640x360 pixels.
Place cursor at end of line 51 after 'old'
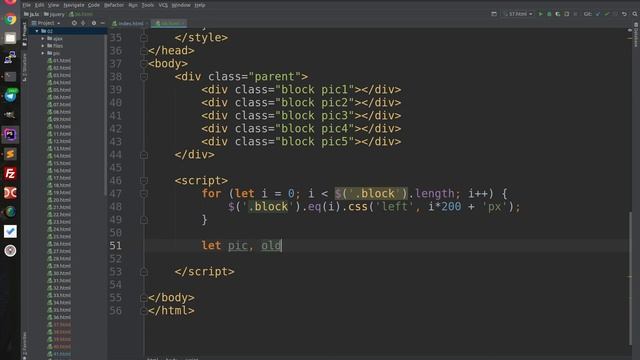(x=282, y=246)
